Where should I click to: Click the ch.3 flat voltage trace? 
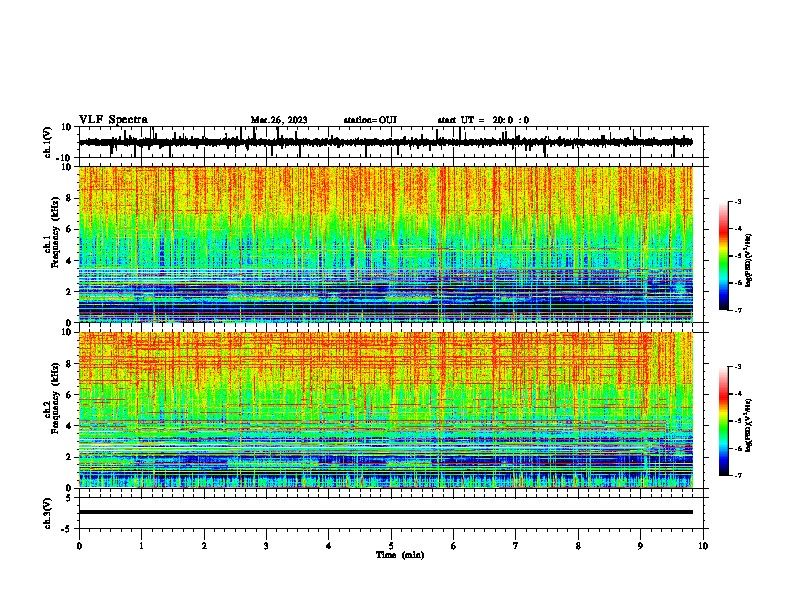tap(386, 512)
